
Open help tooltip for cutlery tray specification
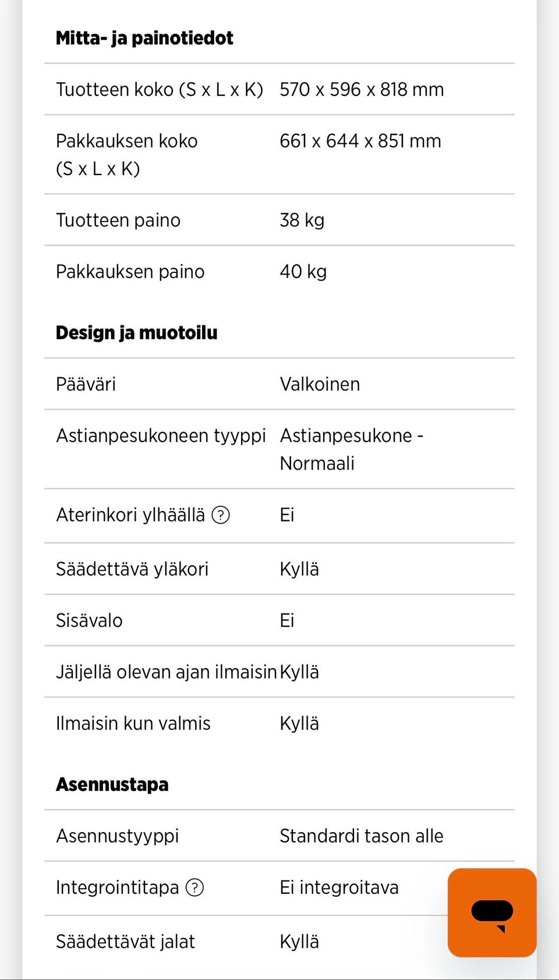pos(223,515)
